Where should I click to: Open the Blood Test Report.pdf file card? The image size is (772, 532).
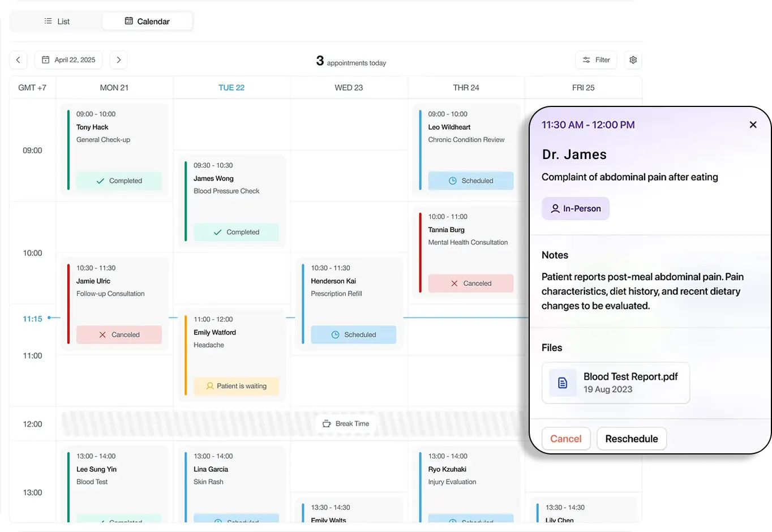(x=616, y=383)
